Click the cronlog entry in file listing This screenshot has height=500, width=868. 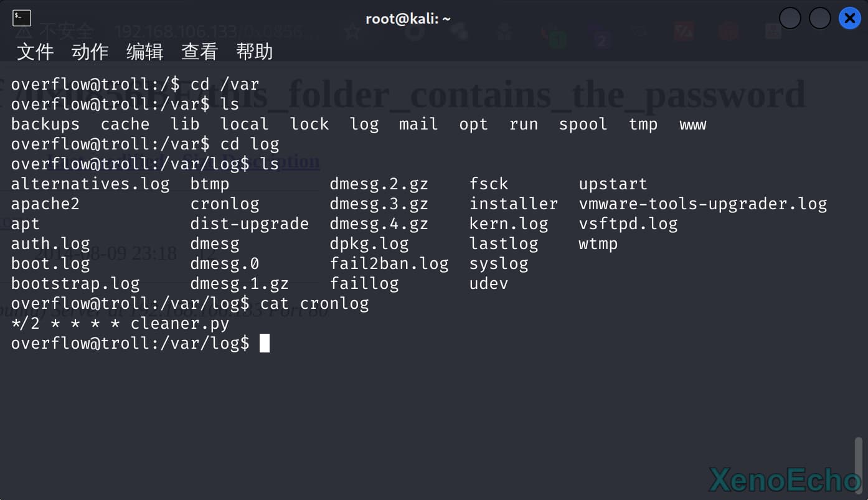coord(225,204)
